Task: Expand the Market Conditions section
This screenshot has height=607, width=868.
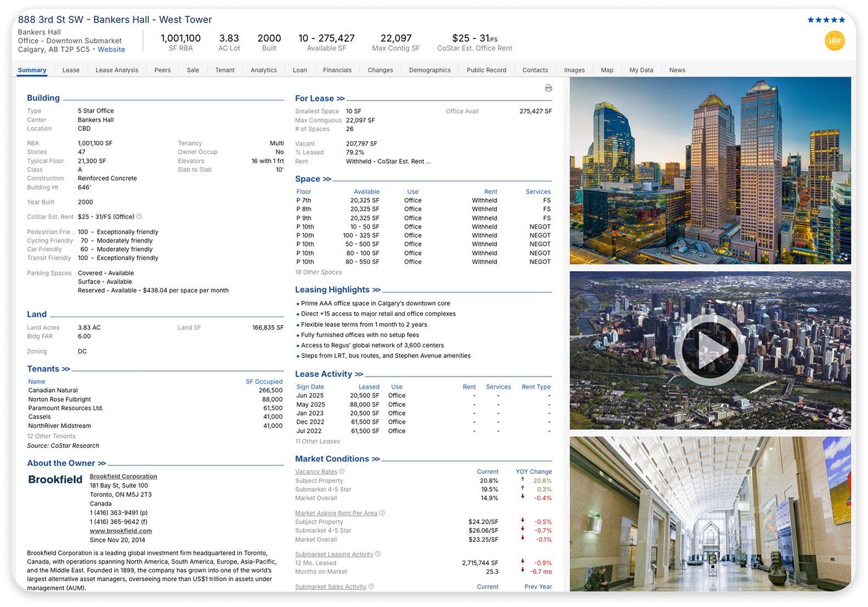Action: (337, 459)
